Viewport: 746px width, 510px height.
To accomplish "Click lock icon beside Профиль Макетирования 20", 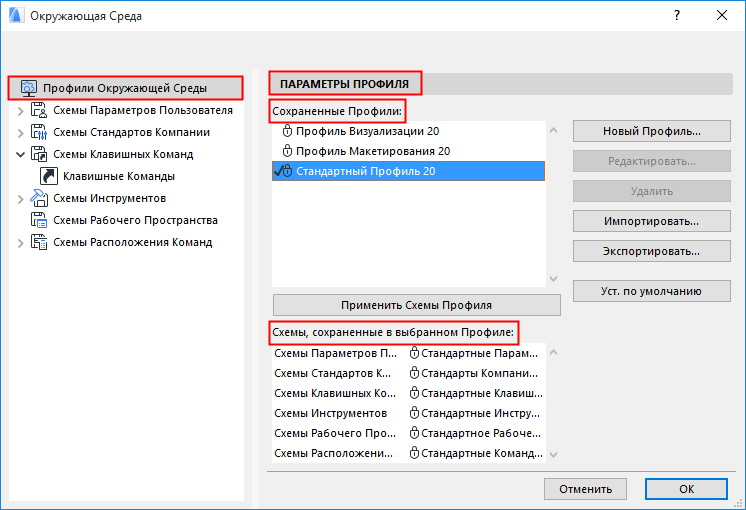I will pyautogui.click(x=287, y=151).
